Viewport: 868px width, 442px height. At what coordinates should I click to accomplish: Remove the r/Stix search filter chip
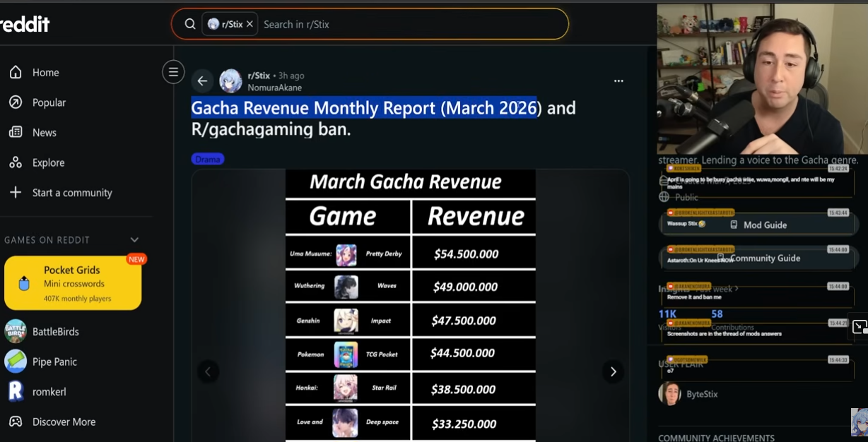tap(250, 24)
